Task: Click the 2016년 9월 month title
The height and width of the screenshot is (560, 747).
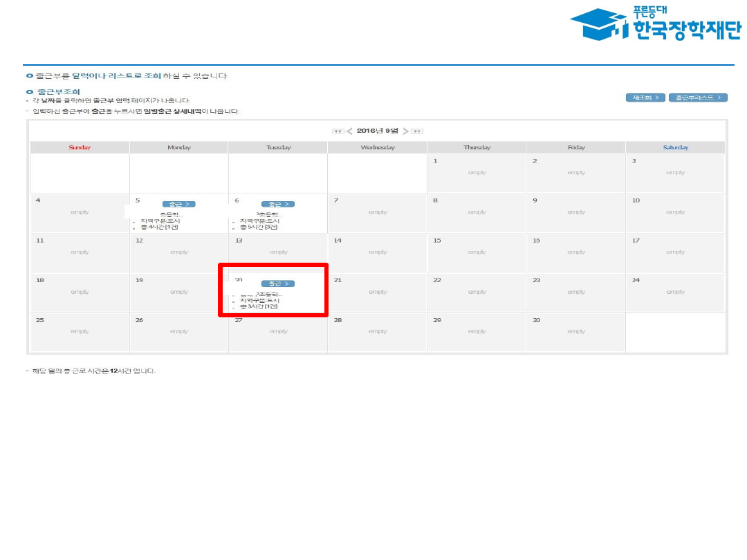Action: click(x=378, y=131)
